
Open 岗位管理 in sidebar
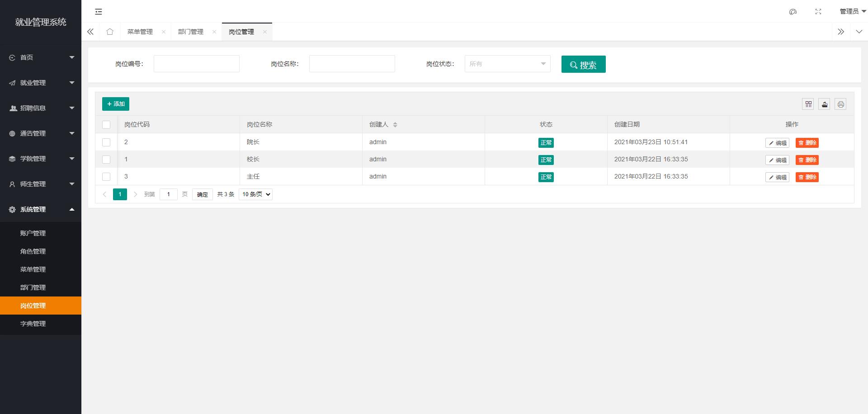[x=41, y=306]
